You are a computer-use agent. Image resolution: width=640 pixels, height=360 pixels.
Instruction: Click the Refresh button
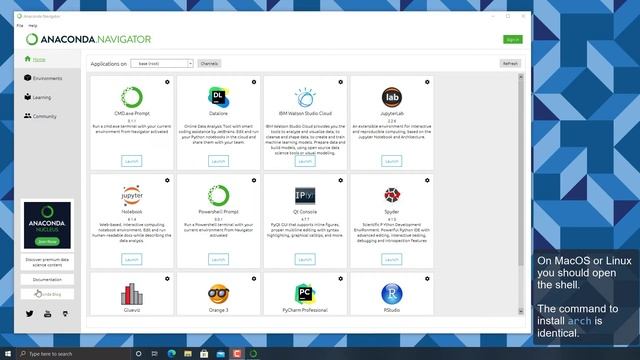[x=510, y=64]
